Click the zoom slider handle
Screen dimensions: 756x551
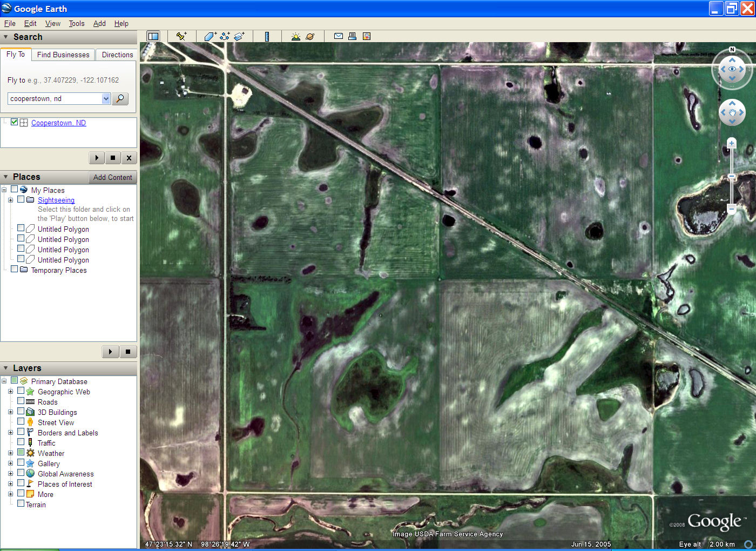point(732,177)
